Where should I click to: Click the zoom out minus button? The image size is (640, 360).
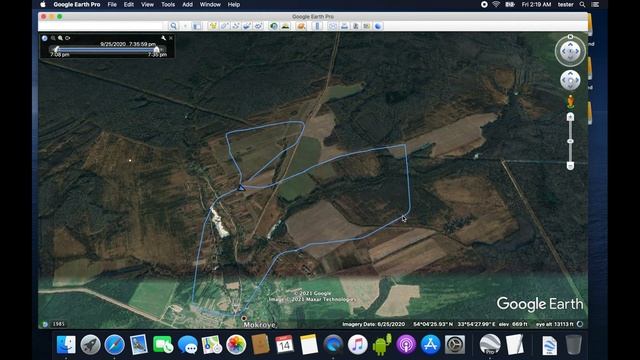(570, 165)
